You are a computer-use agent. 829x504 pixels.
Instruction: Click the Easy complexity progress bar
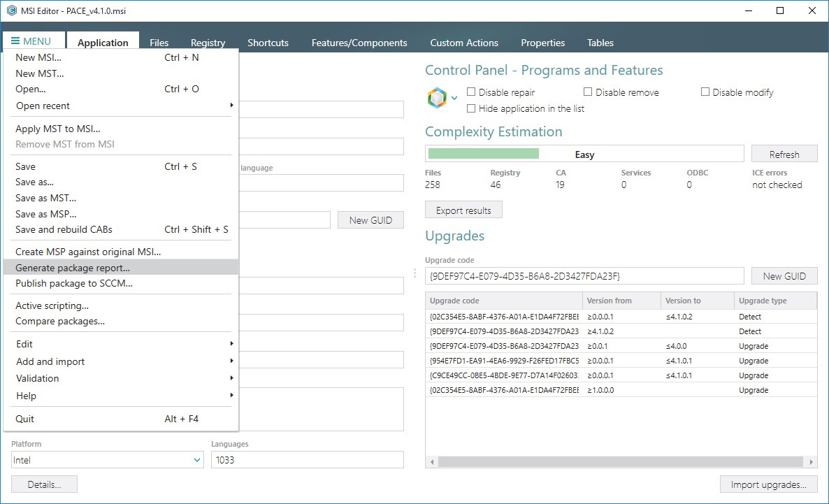[x=584, y=154]
